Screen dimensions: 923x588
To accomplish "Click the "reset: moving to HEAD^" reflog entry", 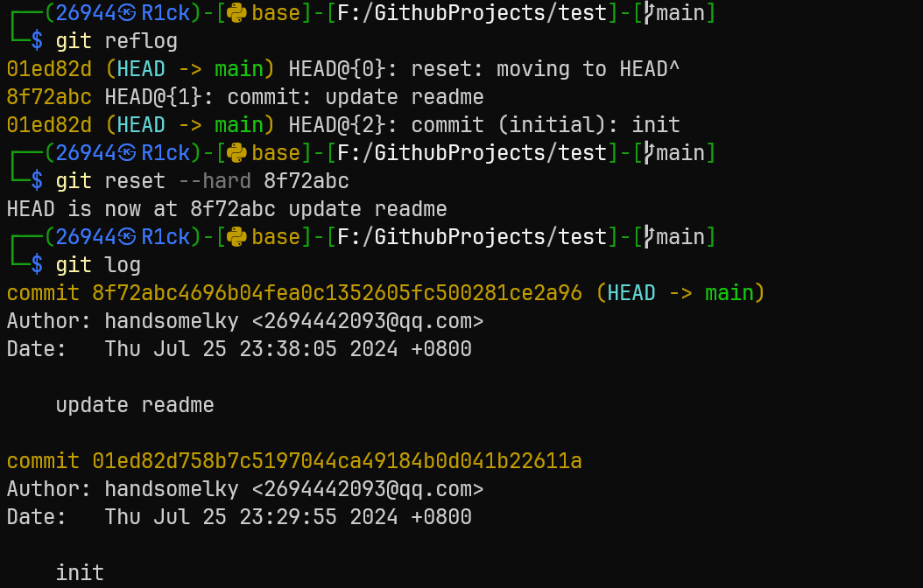I will 546,69.
